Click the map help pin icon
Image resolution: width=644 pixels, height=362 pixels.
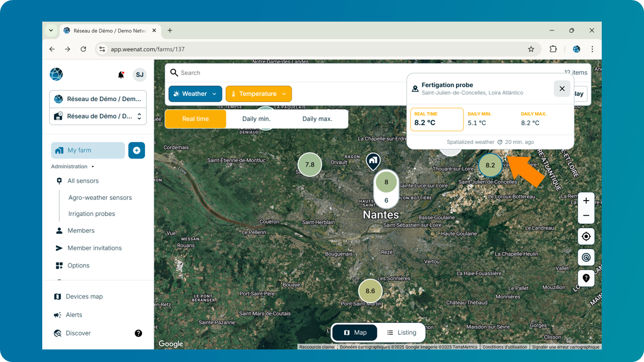(x=586, y=278)
